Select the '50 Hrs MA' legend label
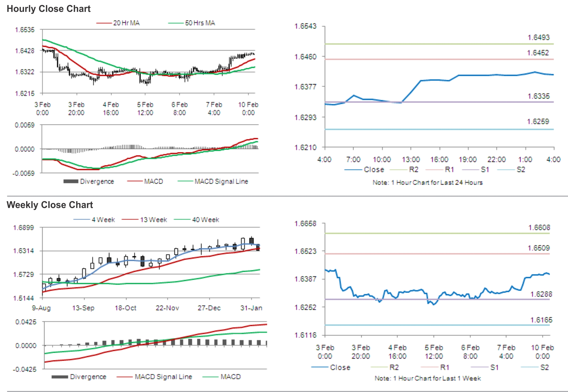This screenshot has width=568, height=392. pos(200,23)
